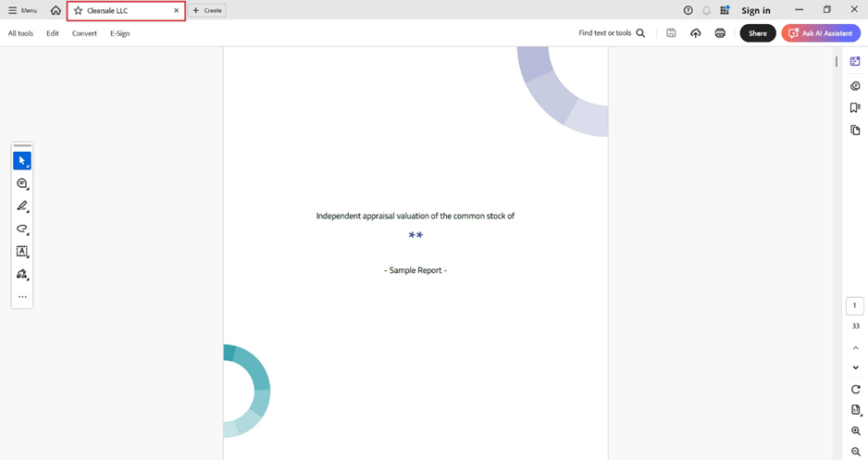Click the Create new tab button

pos(207,10)
